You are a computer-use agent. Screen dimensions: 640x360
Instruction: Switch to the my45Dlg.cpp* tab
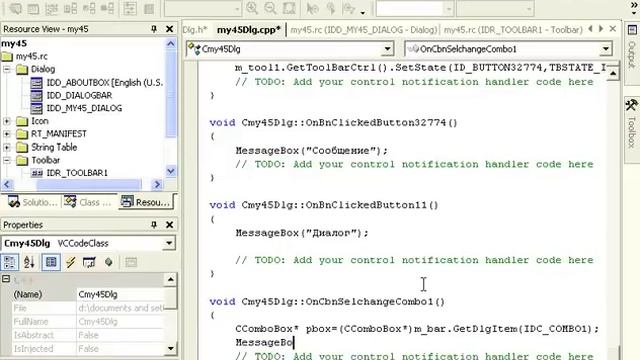pyautogui.click(x=249, y=30)
